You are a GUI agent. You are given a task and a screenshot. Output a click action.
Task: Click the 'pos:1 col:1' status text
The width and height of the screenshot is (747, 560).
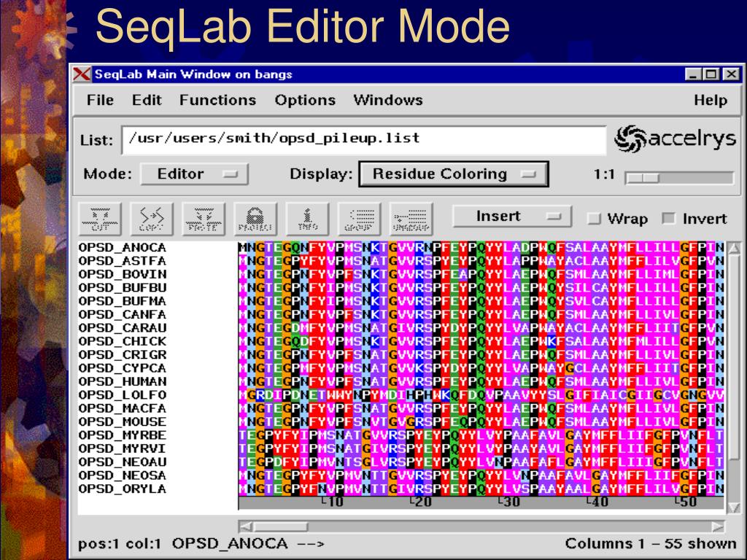119,544
